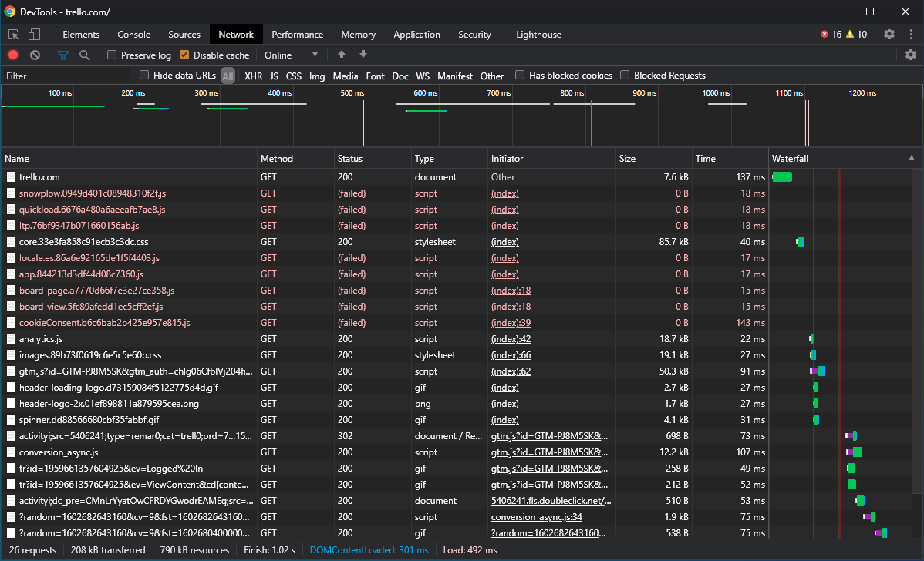Viewport: 924px width, 561px height.
Task: Open the Lighthouse tab
Action: tap(538, 34)
